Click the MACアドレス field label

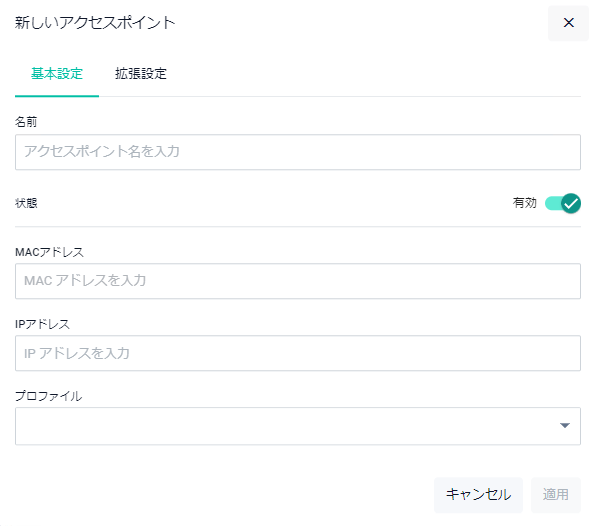coord(49,252)
